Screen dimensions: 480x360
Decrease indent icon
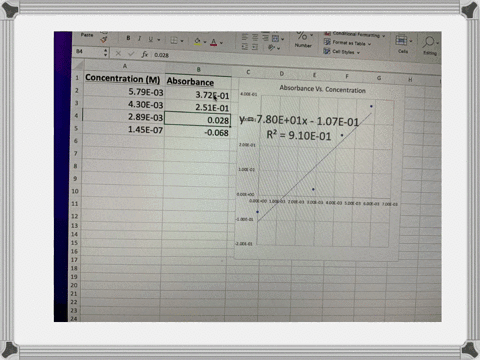click(245, 47)
